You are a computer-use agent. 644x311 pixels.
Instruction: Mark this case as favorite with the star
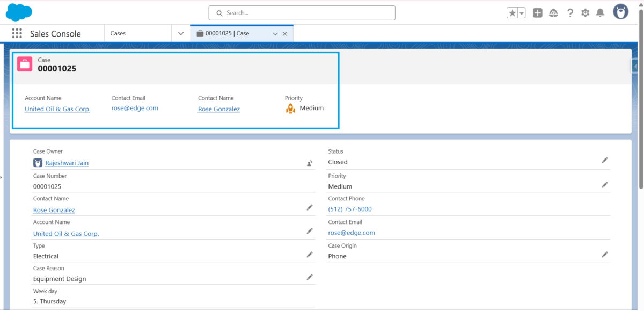click(x=511, y=12)
